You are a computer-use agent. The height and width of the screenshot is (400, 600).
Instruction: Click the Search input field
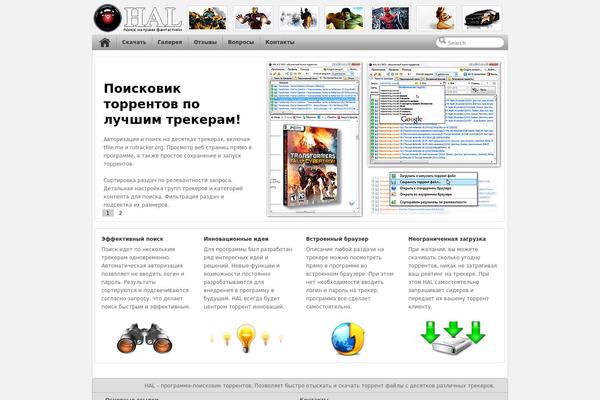coord(470,42)
